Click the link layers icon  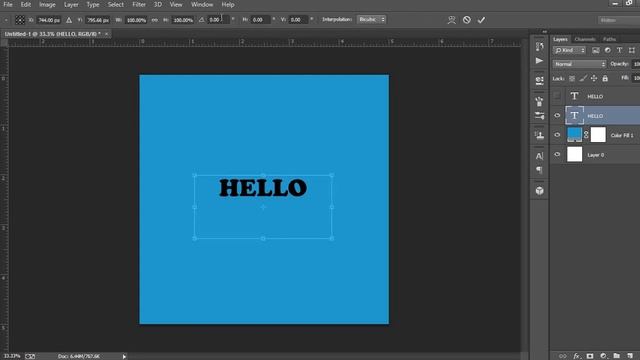pyautogui.click(x=563, y=356)
